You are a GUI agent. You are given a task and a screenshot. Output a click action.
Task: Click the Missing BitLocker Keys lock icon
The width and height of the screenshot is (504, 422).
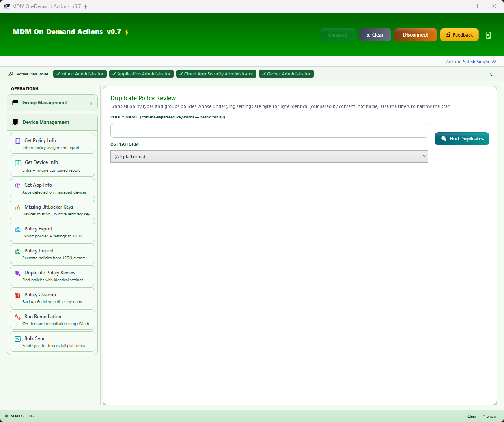tap(18, 207)
